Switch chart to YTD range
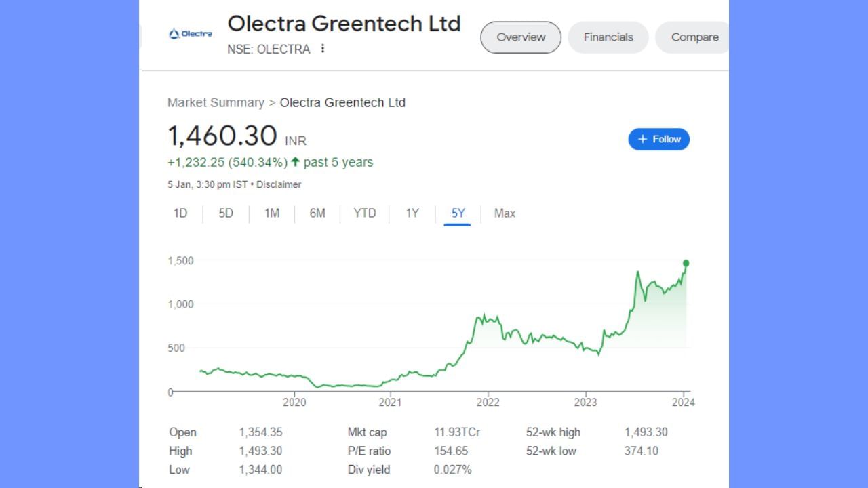This screenshot has height=488, width=868. pyautogui.click(x=365, y=213)
